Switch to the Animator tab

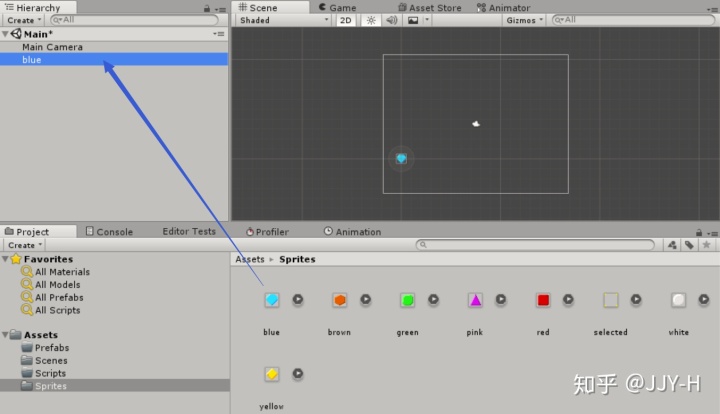(x=503, y=8)
